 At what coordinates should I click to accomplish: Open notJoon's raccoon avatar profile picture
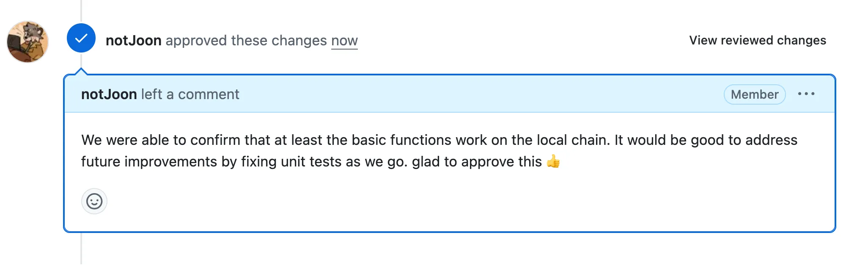(28, 42)
